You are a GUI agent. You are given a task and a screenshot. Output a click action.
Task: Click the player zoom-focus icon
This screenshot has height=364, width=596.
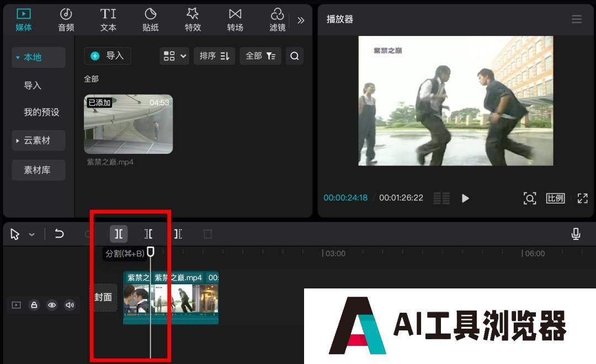(x=530, y=199)
